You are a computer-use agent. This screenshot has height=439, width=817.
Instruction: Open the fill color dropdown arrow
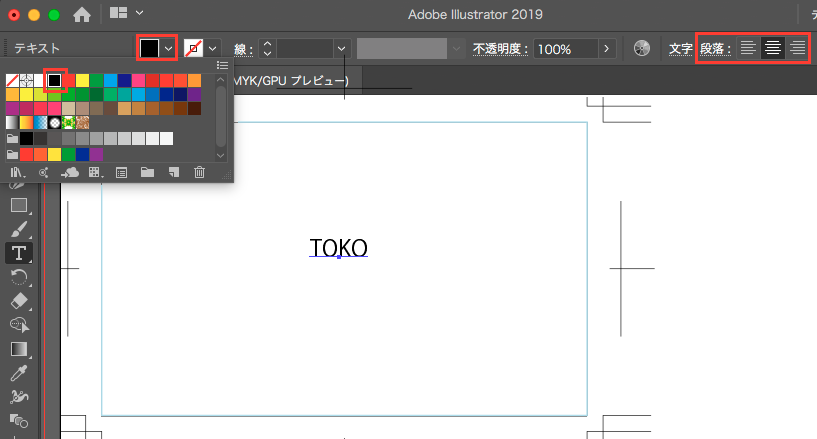click(x=168, y=48)
